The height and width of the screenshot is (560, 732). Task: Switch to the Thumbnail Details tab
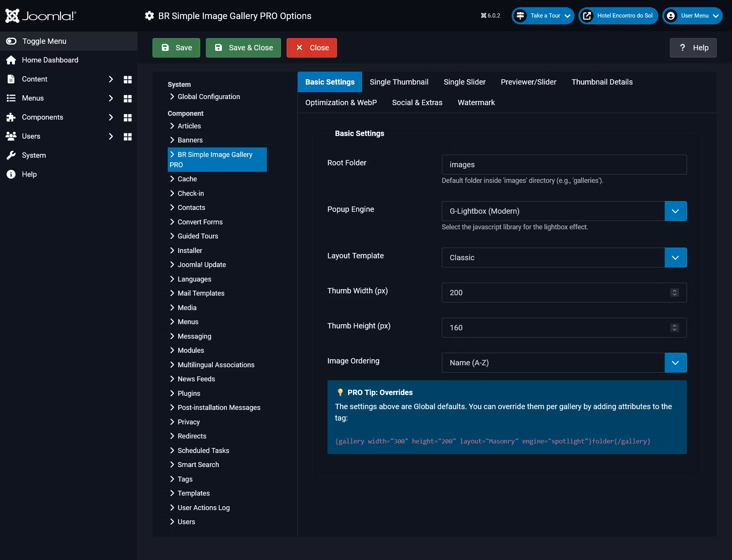tap(602, 82)
